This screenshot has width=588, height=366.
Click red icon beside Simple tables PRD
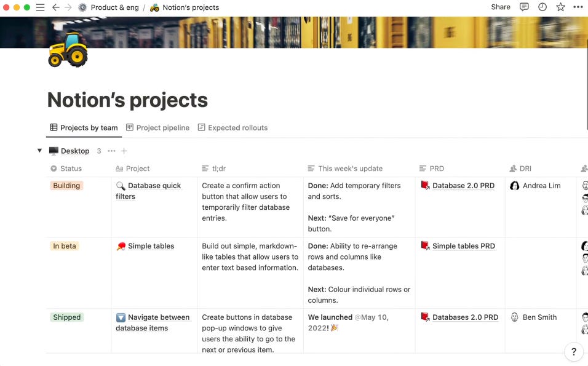[x=425, y=245]
